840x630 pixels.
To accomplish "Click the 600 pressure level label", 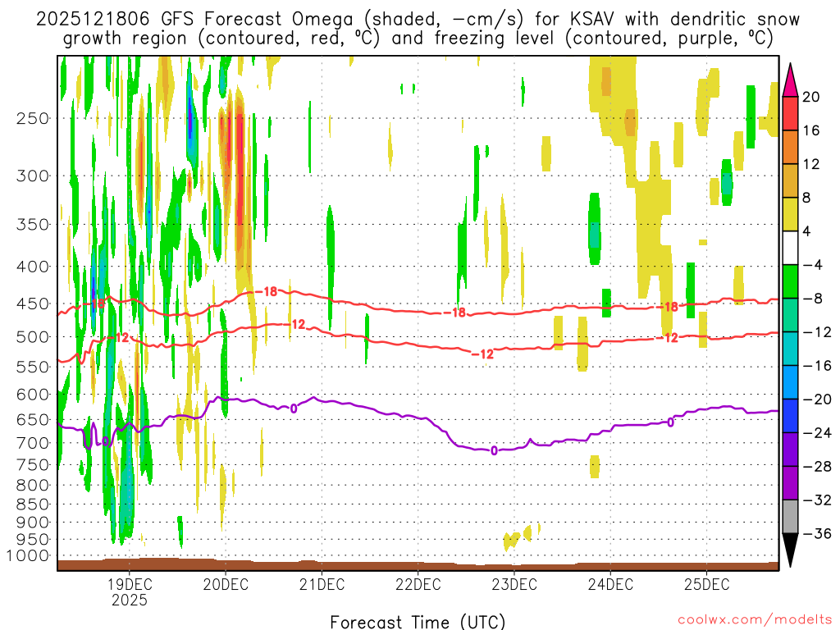I will point(33,395).
